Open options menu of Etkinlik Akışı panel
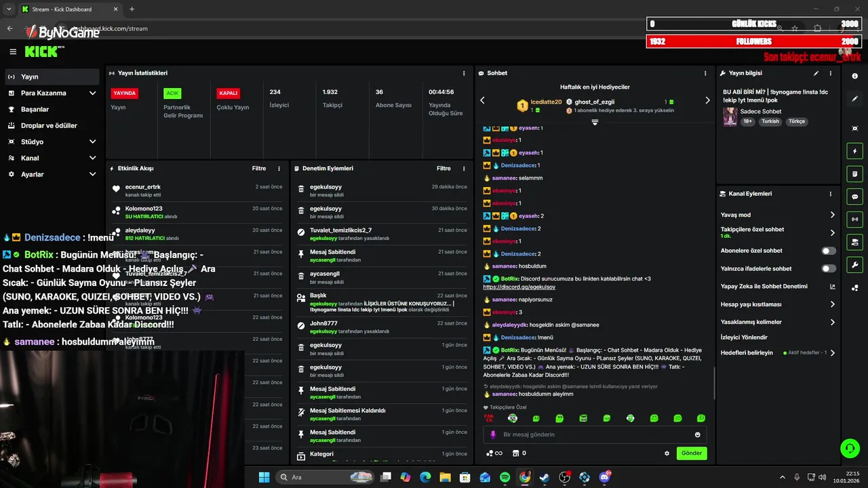Image resolution: width=868 pixels, height=488 pixels. (x=279, y=169)
